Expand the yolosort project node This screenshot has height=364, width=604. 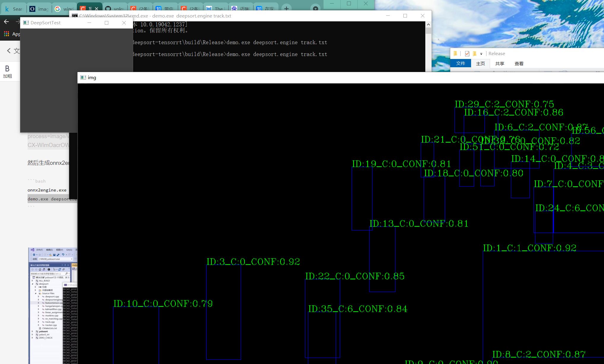click(x=32, y=331)
